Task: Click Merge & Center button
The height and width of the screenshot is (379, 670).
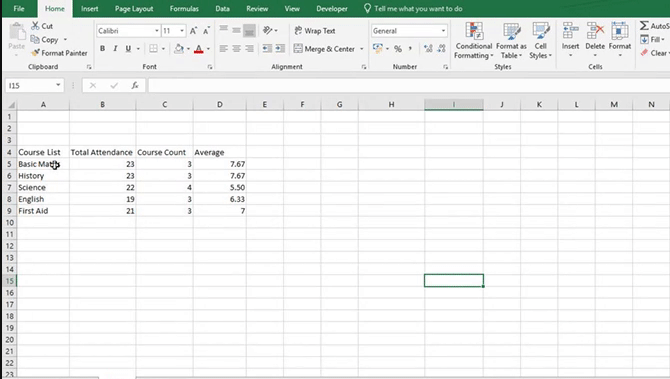Action: coord(324,49)
